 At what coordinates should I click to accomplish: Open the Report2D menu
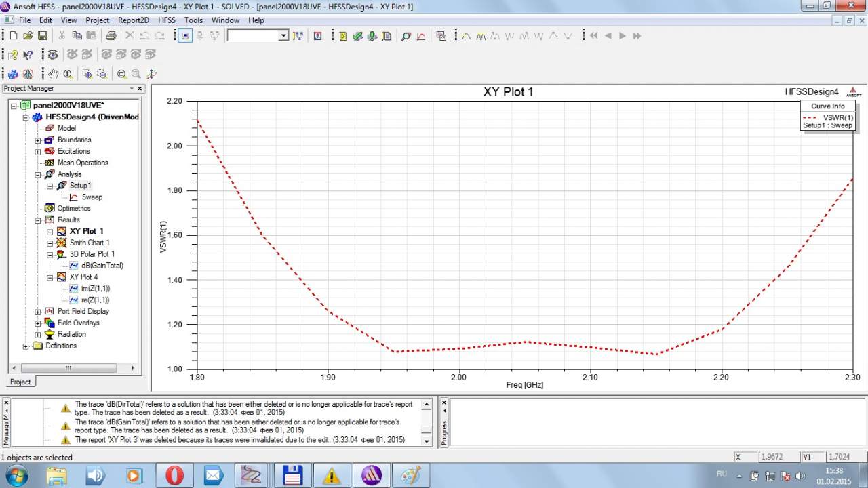click(133, 20)
